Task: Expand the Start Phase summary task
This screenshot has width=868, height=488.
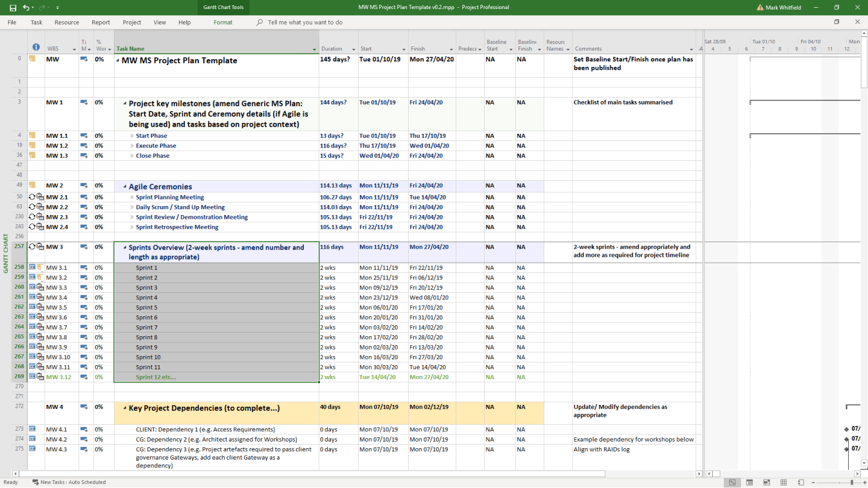Action: point(133,136)
